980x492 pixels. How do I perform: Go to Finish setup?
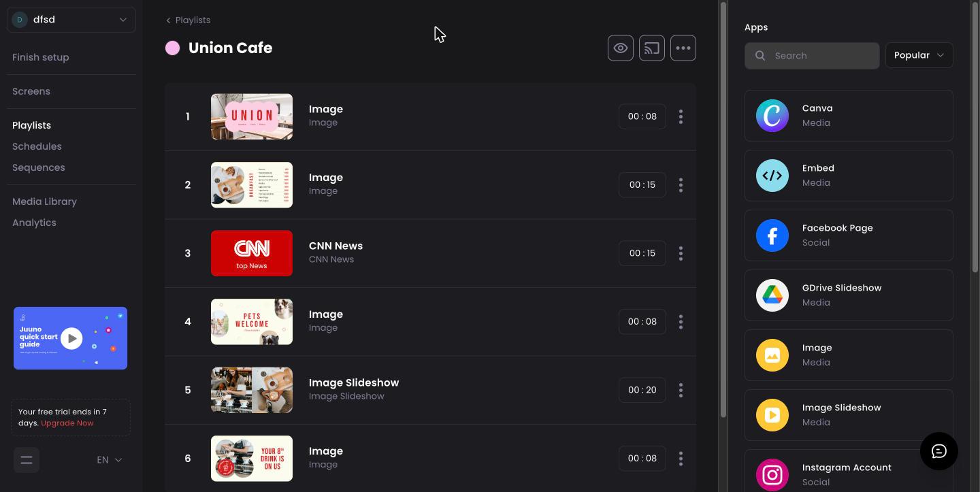[41, 57]
